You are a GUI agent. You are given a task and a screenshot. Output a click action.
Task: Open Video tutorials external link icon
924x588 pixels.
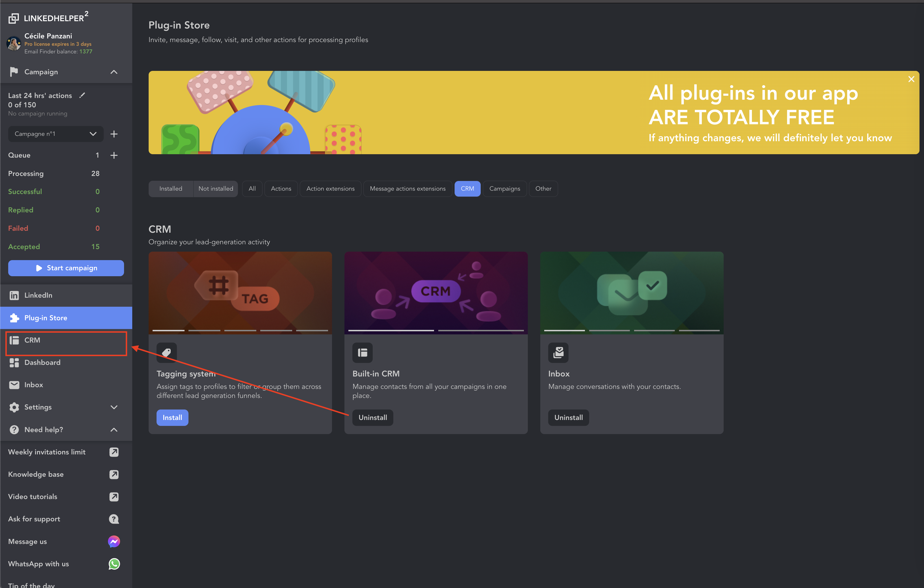point(114,496)
